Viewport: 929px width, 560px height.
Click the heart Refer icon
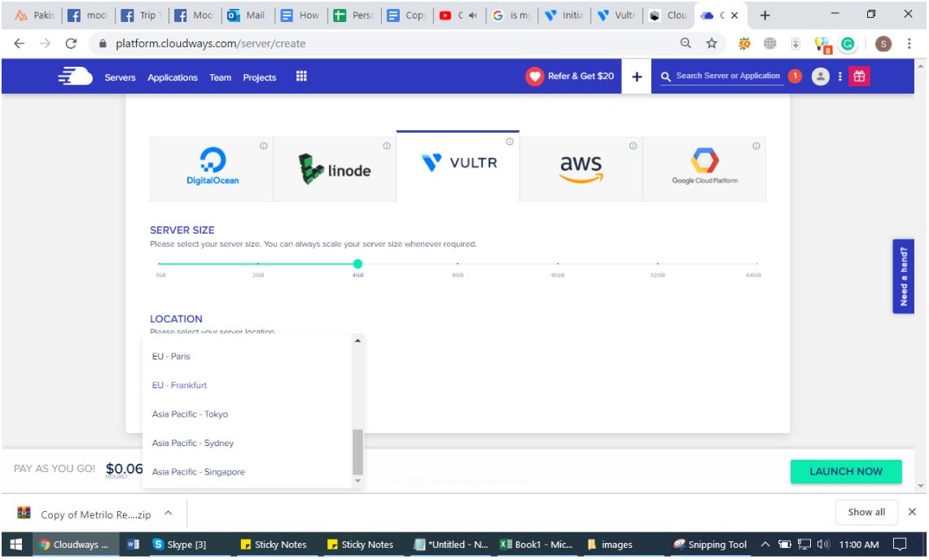pos(534,77)
